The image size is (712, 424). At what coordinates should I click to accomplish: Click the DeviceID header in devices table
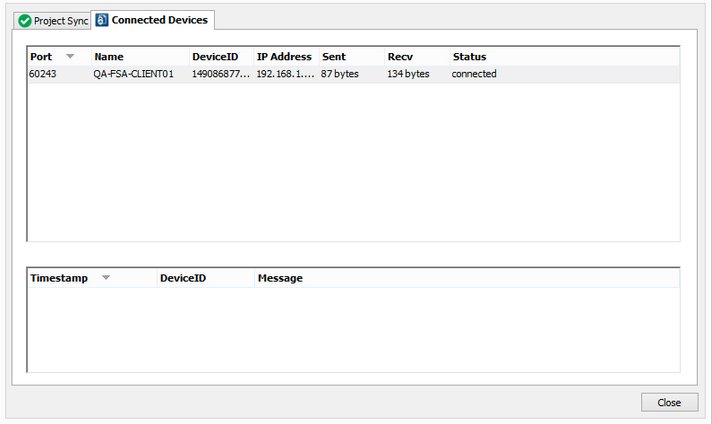click(x=215, y=57)
